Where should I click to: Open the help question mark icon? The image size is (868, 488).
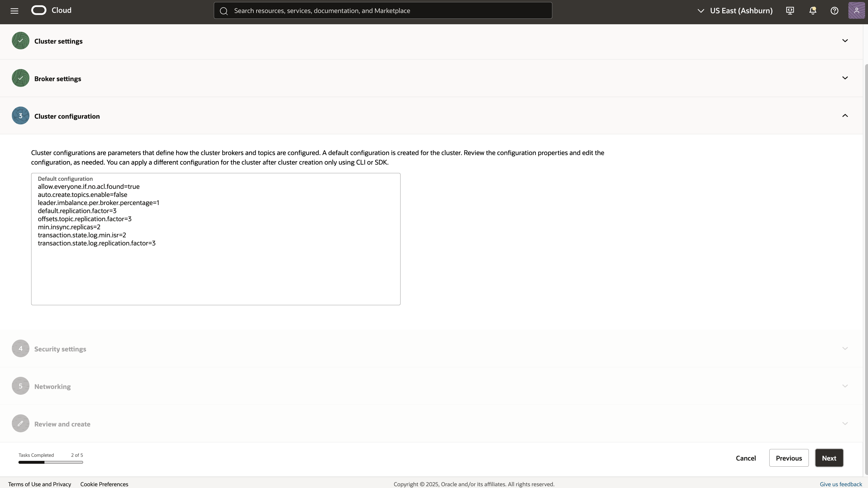(834, 11)
